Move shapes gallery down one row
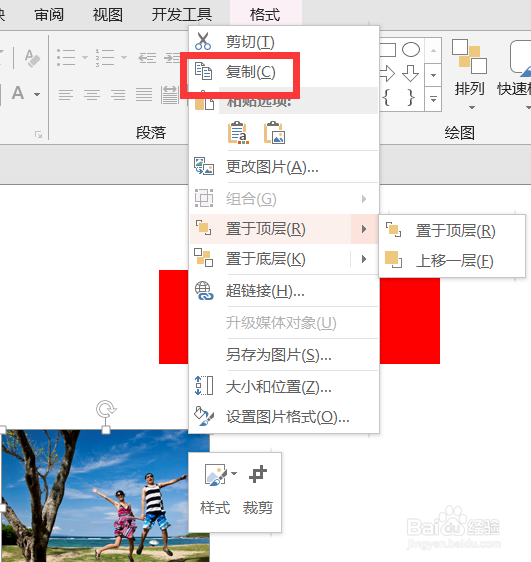This screenshot has height=562, width=531. coord(433,75)
